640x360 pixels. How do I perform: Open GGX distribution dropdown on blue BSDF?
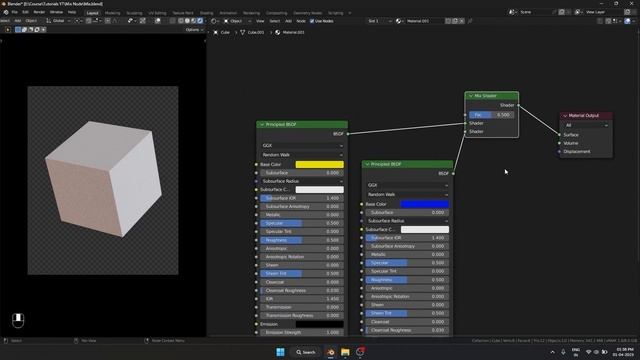point(407,185)
